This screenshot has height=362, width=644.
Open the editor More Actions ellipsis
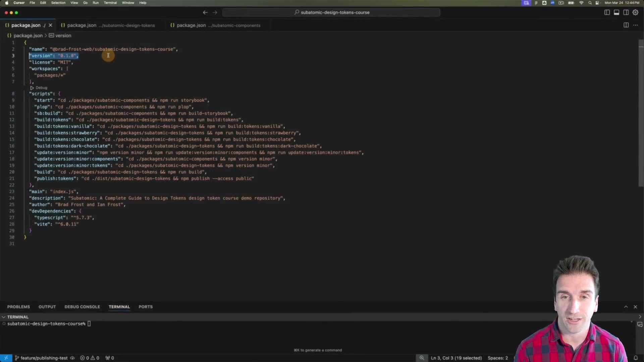coord(635,25)
